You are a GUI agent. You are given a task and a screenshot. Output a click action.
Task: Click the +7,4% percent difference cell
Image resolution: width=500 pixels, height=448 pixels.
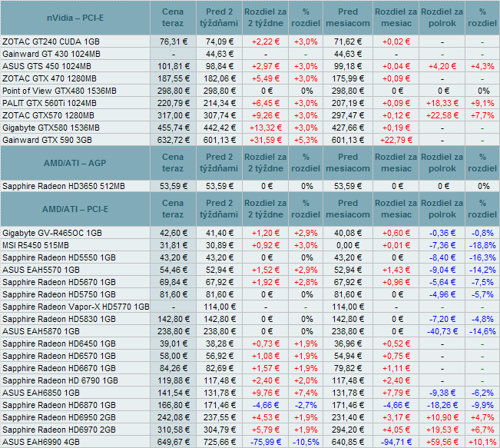pyautogui.click(x=306, y=393)
